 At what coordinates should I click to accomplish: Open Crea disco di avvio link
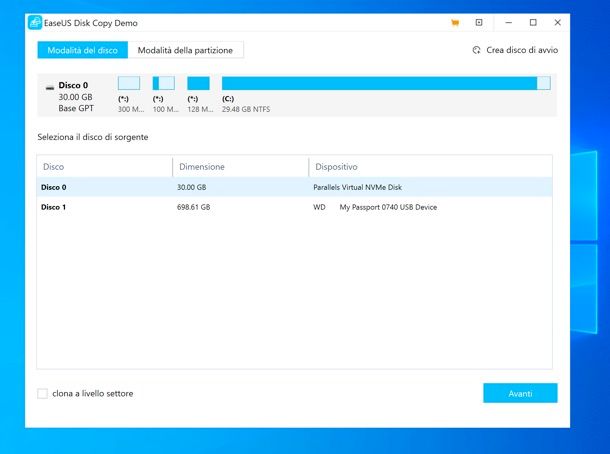pos(522,50)
